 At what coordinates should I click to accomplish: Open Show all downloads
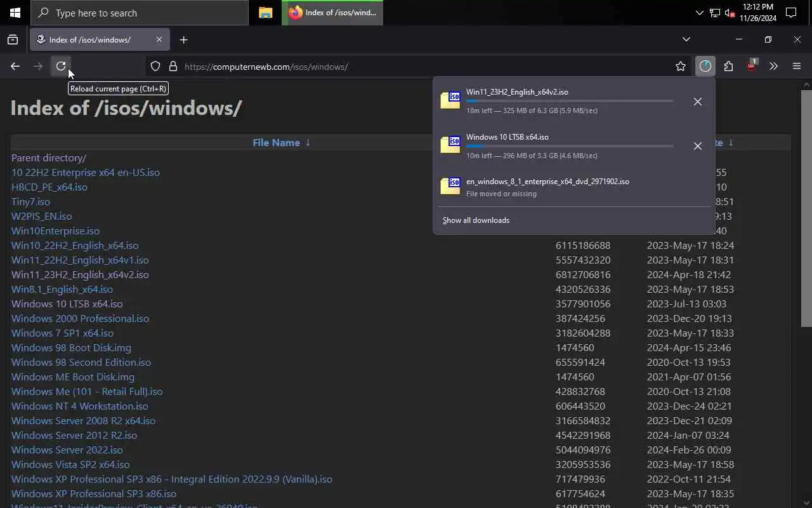tap(476, 220)
